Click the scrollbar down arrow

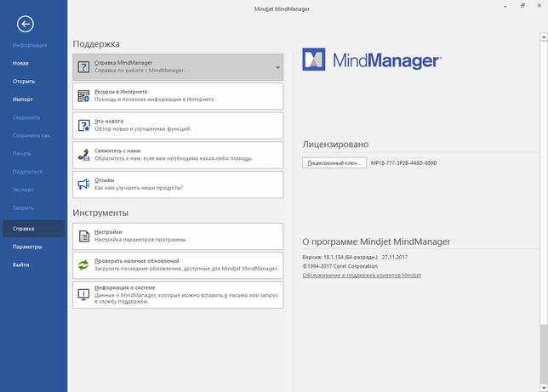click(x=544, y=388)
